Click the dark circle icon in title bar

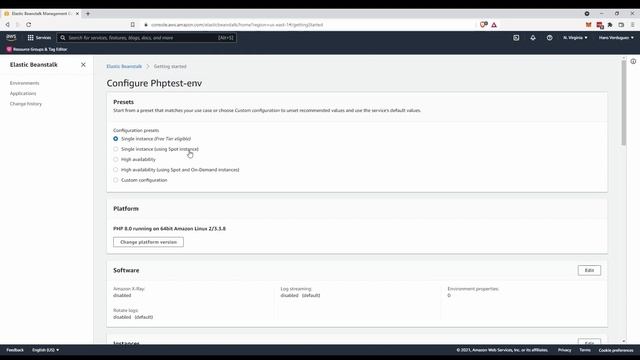(587, 13)
